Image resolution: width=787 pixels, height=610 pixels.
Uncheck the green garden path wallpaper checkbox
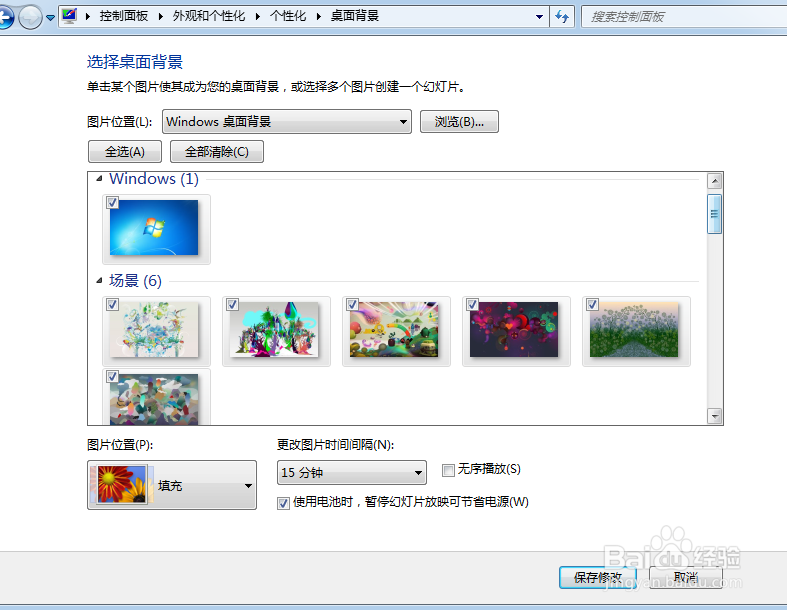point(592,304)
